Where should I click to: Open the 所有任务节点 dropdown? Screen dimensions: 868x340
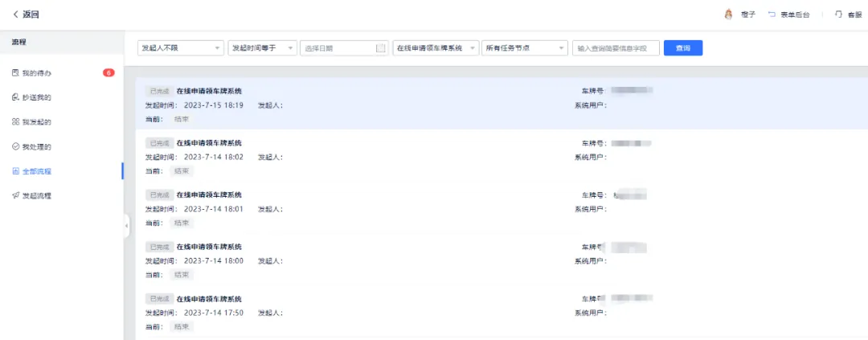click(525, 48)
